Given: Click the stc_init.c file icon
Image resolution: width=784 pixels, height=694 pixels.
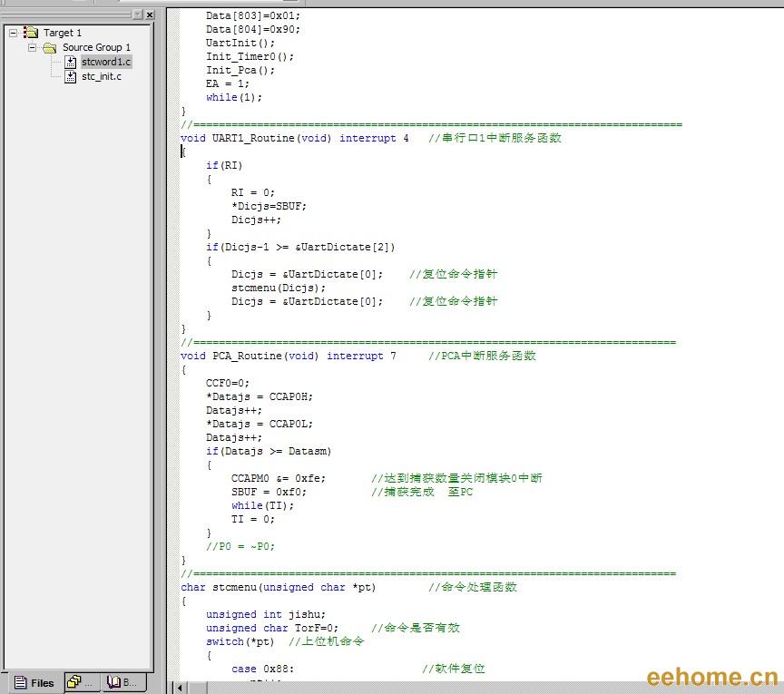Looking at the screenshot, I should coord(71,76).
